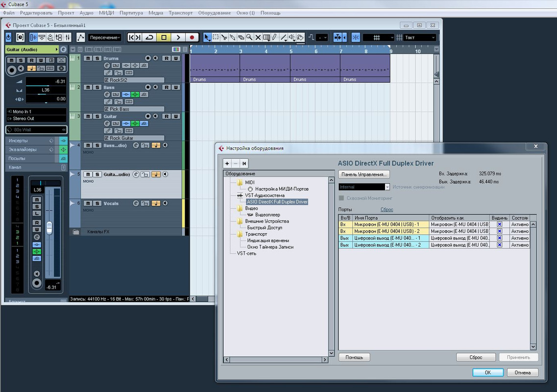Toggle the Autoscroll button

click(x=338, y=37)
